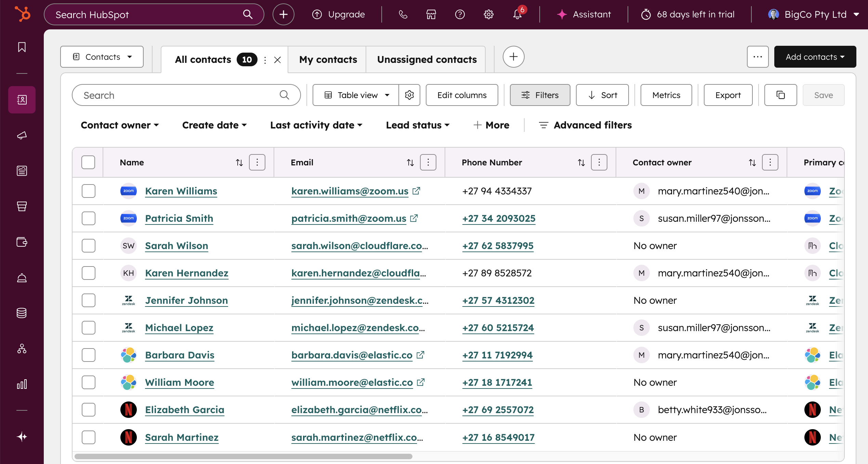This screenshot has width=868, height=464.
Task: Open karen.williams@zoom.us email link
Action: pos(350,191)
